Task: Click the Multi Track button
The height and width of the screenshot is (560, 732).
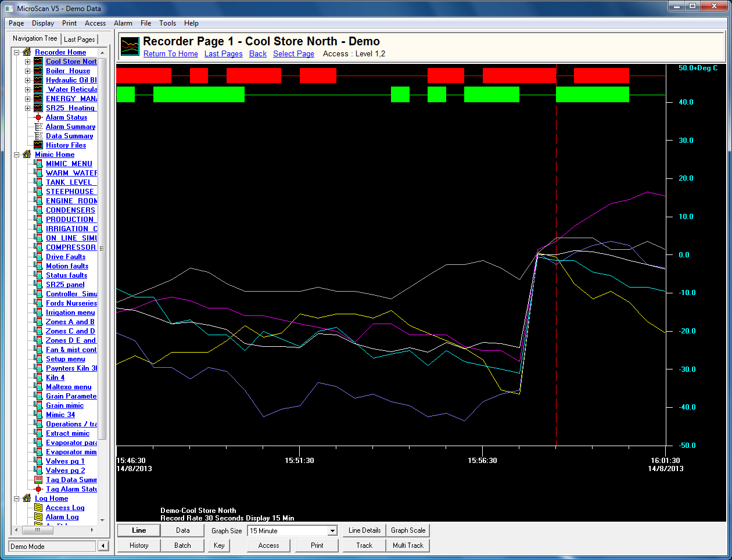Action: point(408,545)
